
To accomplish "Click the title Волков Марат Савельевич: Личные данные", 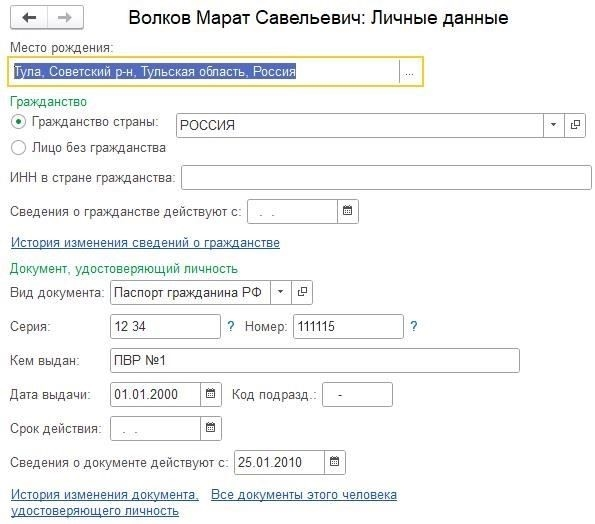I will click(x=318, y=17).
